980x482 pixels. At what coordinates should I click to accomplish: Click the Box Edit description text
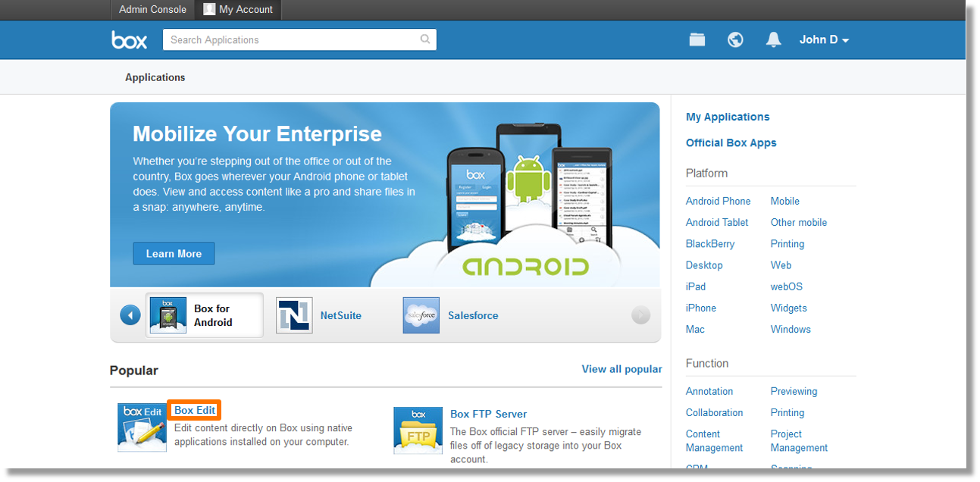point(264,434)
